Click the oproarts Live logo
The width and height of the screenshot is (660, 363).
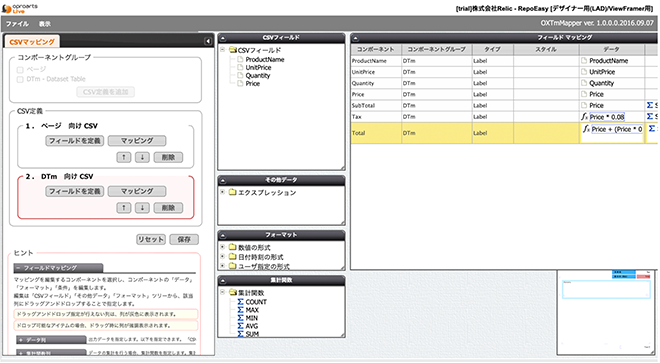click(x=20, y=8)
